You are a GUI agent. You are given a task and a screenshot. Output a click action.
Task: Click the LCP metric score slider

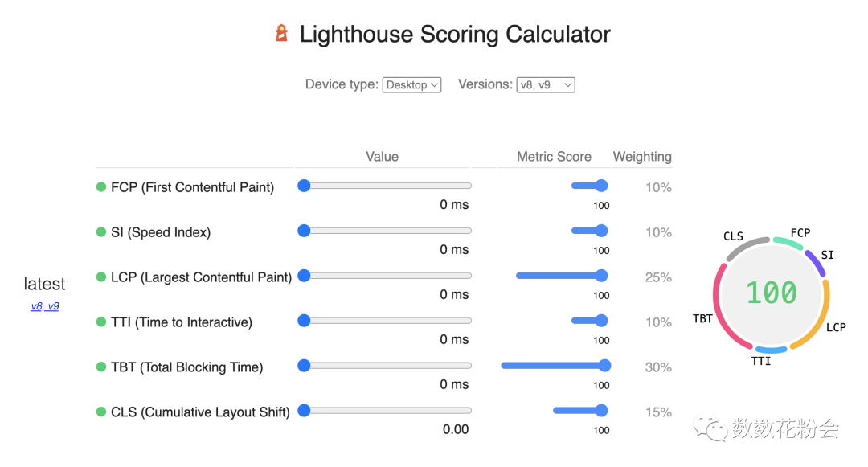[x=561, y=276]
